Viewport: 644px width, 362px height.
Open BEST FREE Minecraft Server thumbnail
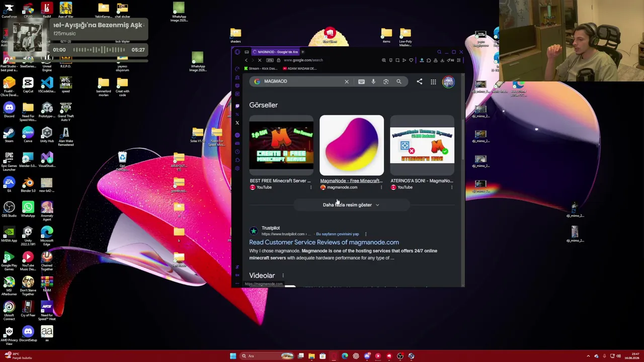(x=281, y=145)
